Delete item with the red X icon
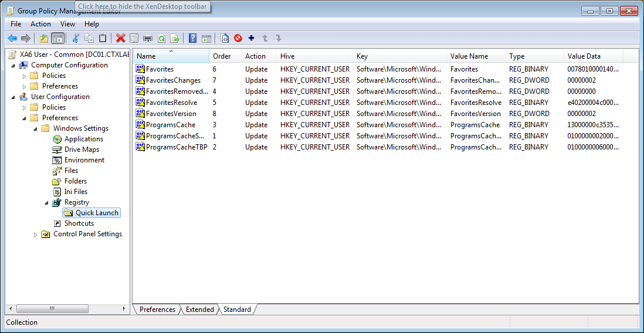This screenshot has width=644, height=333. coord(120,39)
